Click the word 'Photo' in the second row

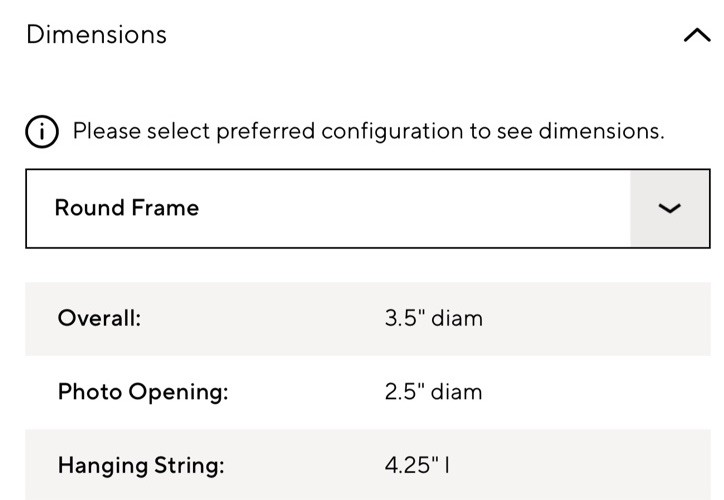point(89,391)
